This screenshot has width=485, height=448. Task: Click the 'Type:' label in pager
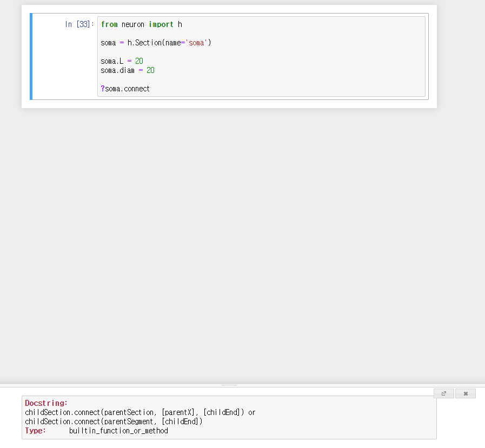[x=36, y=431]
